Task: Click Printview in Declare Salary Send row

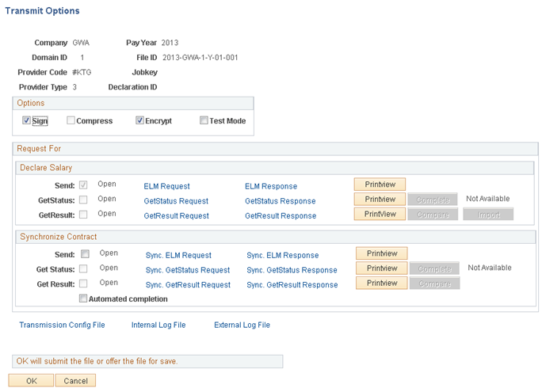Action: pos(380,185)
